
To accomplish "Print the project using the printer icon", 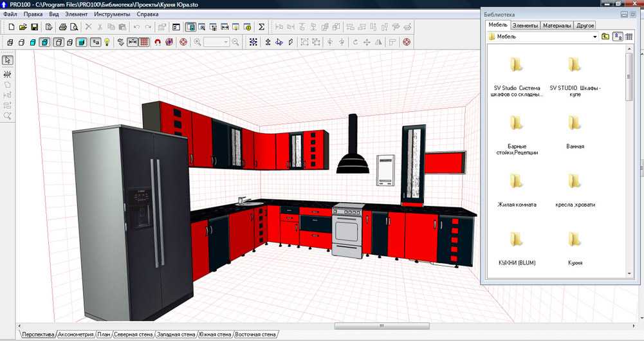I will pyautogui.click(x=62, y=27).
